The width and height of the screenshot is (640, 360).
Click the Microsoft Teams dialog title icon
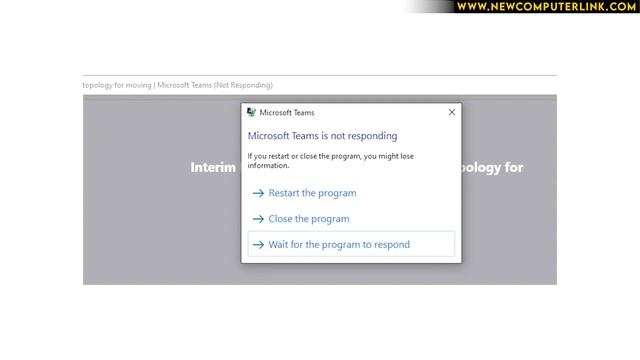coord(251,112)
